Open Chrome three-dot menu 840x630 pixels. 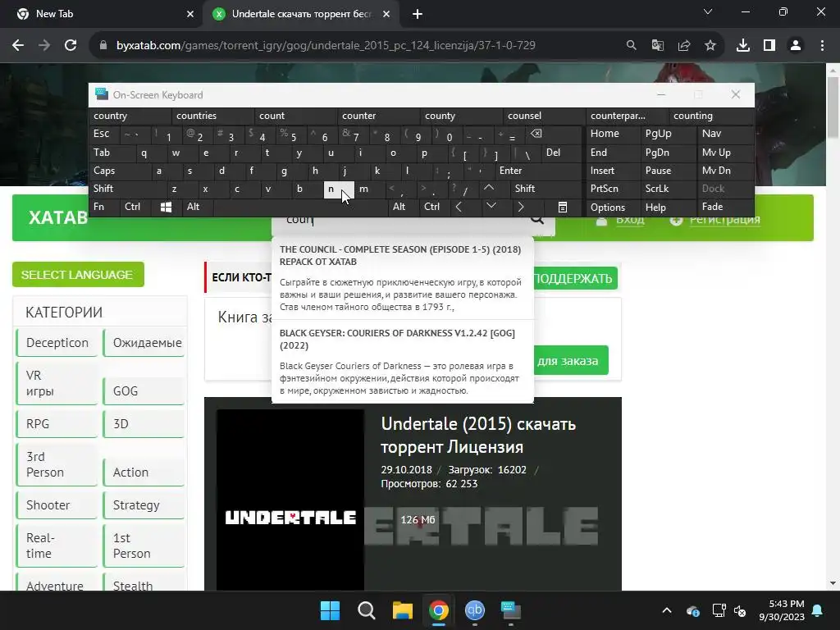822,46
